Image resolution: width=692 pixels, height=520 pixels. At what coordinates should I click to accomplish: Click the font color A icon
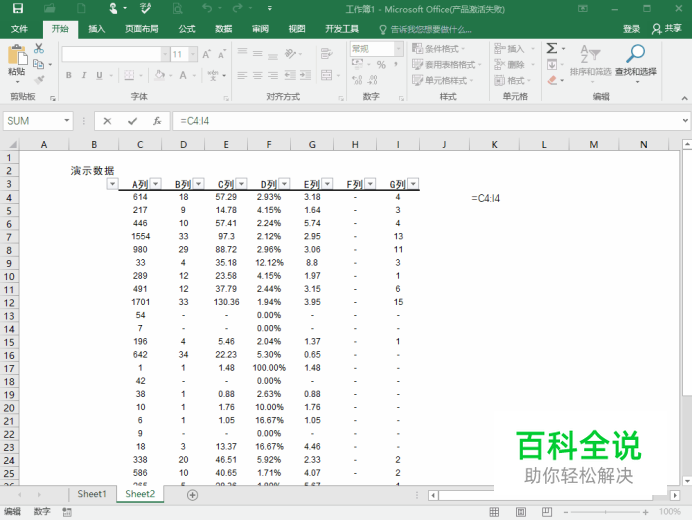(x=183, y=75)
